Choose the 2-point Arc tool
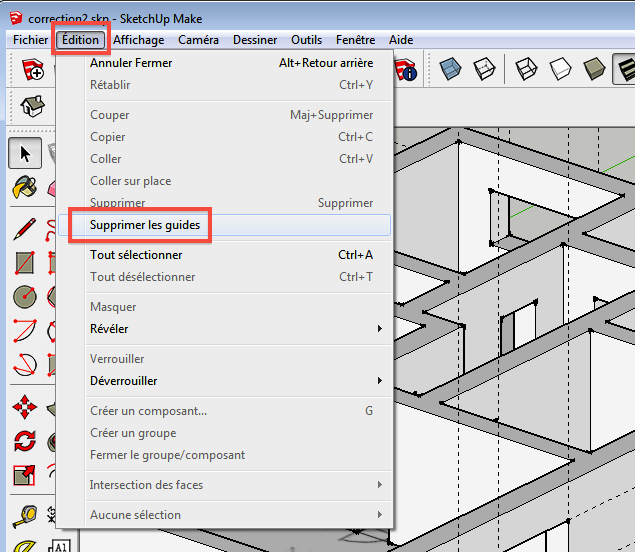 tap(25, 330)
